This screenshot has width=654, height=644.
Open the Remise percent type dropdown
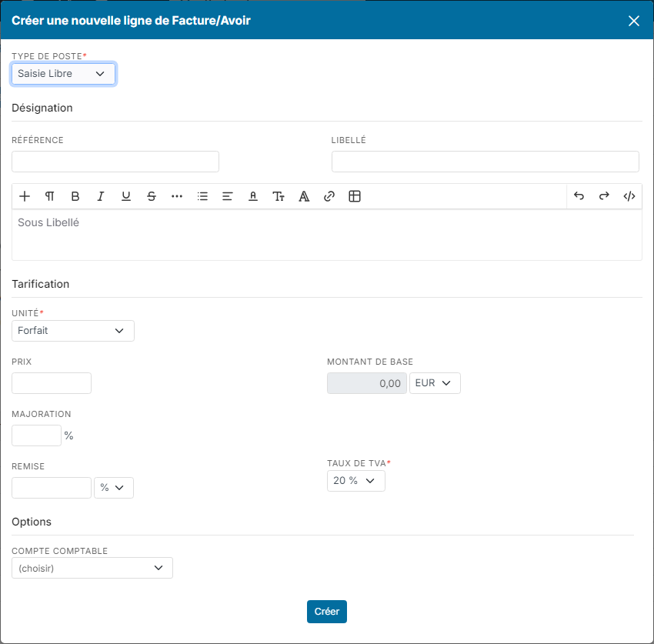[114, 488]
